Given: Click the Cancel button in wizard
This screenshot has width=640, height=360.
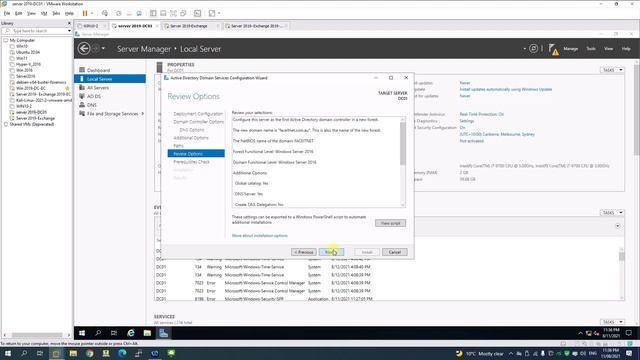Looking at the screenshot, I should [x=395, y=252].
